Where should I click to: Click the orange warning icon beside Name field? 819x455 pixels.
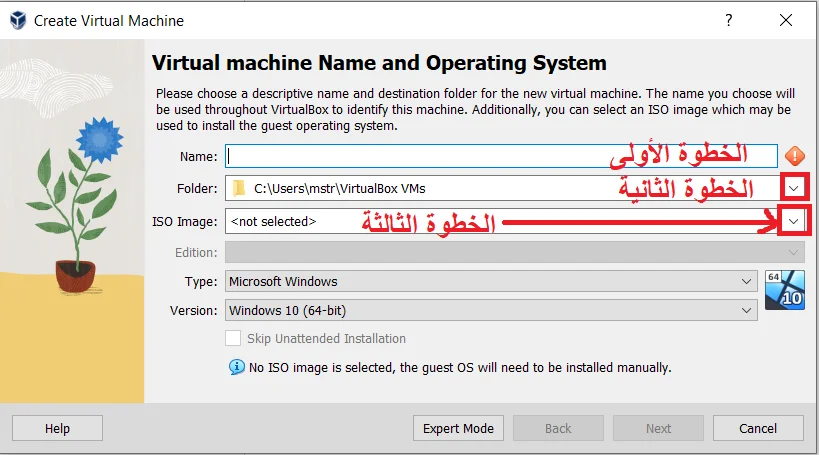pos(794,156)
